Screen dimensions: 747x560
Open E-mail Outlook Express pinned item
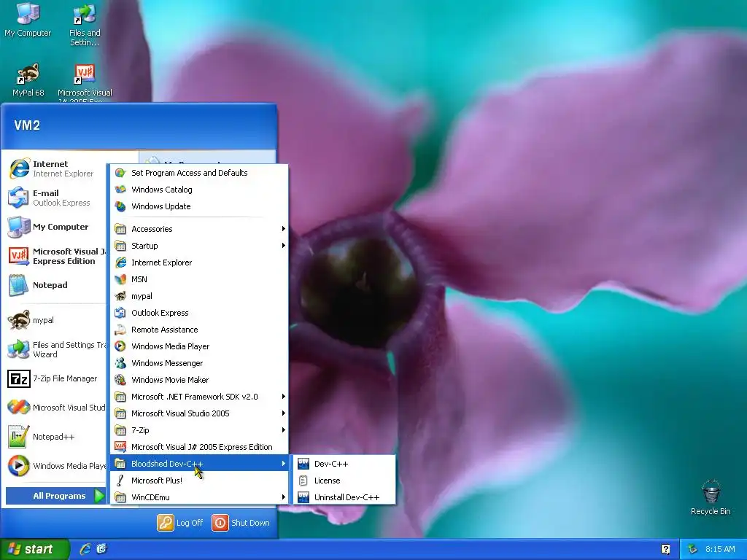56,198
